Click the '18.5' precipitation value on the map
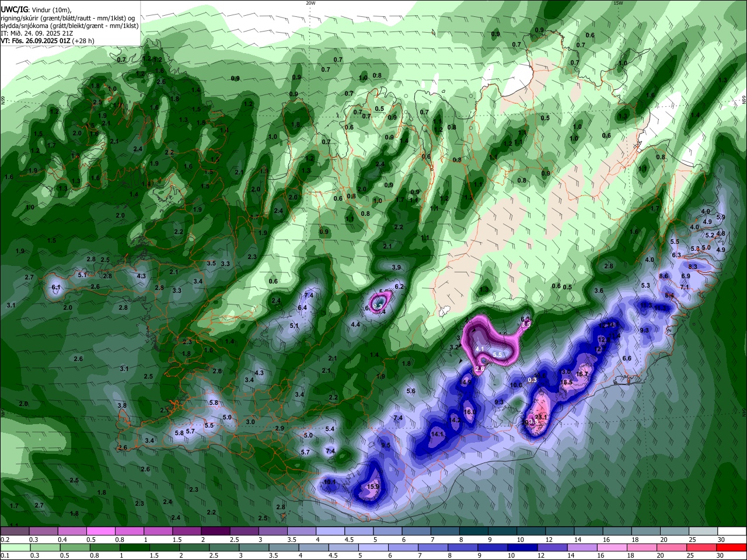This screenshot has width=747, height=560. (566, 383)
